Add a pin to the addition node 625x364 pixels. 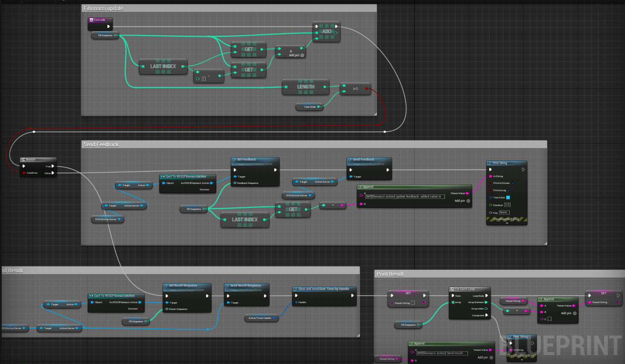click(297, 55)
